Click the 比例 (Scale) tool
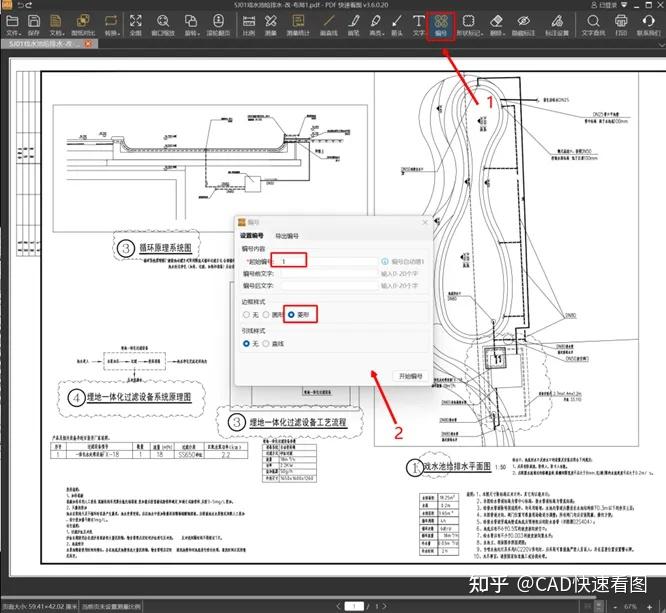 point(248,25)
